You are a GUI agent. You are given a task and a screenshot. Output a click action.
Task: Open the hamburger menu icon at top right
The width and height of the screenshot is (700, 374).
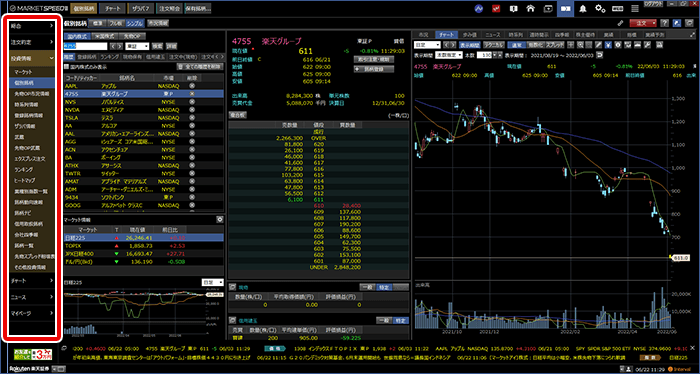634,8
